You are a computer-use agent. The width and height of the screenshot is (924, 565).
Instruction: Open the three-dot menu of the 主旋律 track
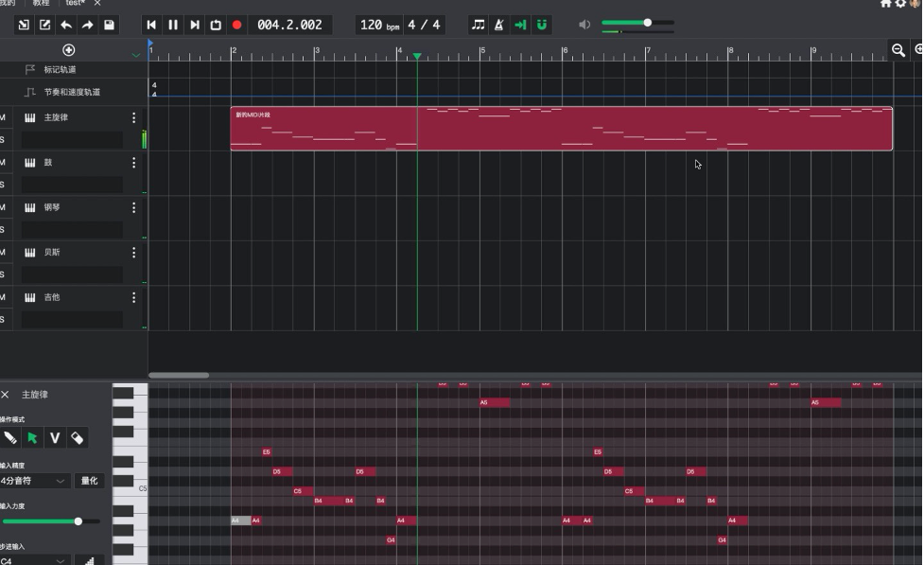[133, 118]
